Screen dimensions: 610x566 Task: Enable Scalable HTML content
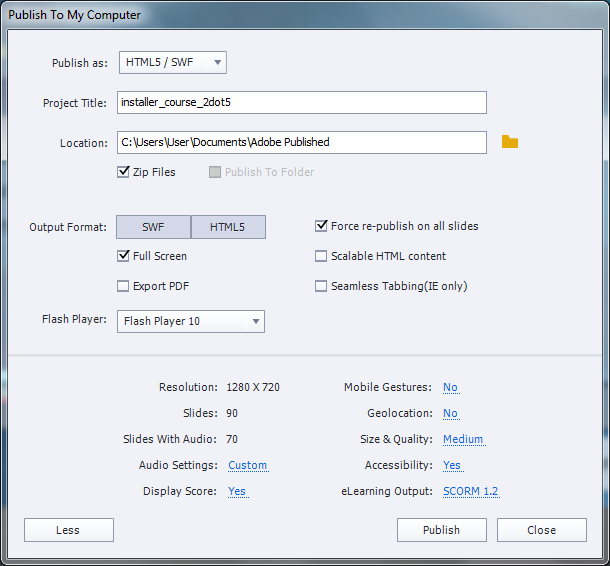click(x=321, y=256)
